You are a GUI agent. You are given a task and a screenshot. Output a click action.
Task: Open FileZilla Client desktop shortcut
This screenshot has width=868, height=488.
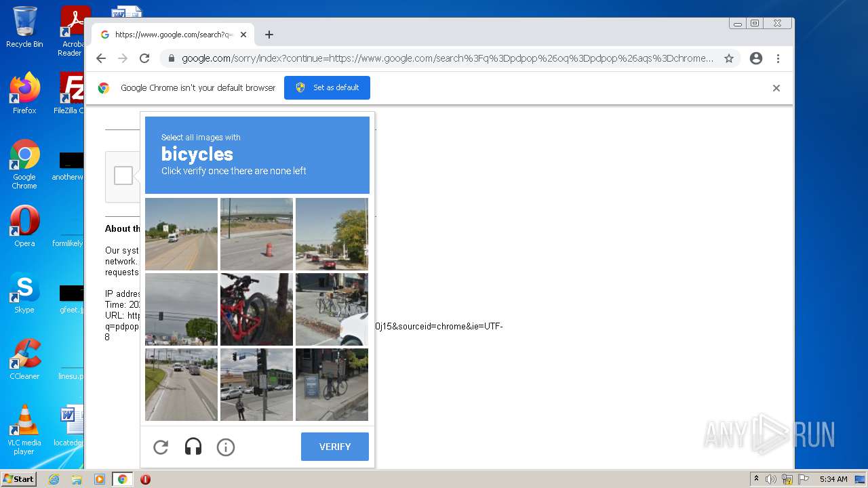coord(71,94)
